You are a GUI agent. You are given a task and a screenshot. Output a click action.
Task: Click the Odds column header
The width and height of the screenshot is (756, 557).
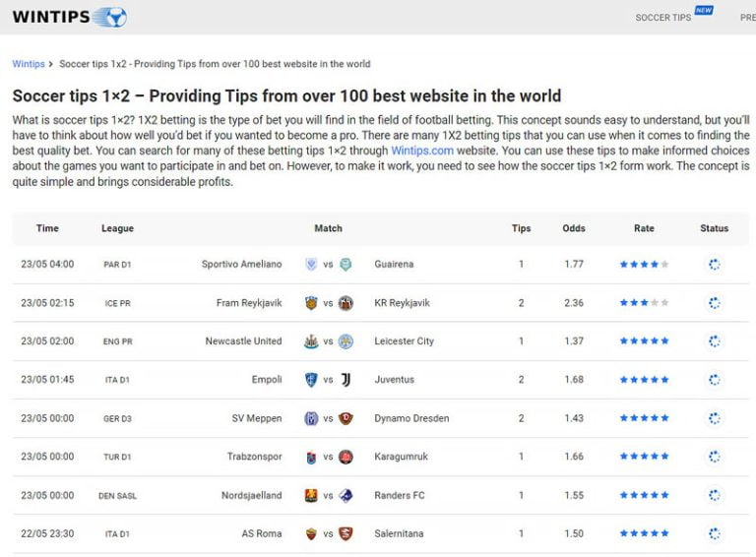(x=574, y=228)
